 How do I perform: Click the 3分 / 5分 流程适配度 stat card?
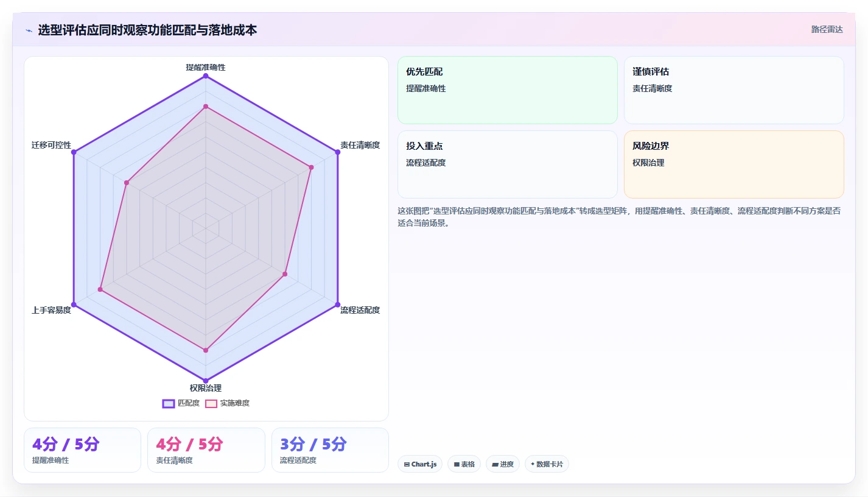[x=330, y=450]
